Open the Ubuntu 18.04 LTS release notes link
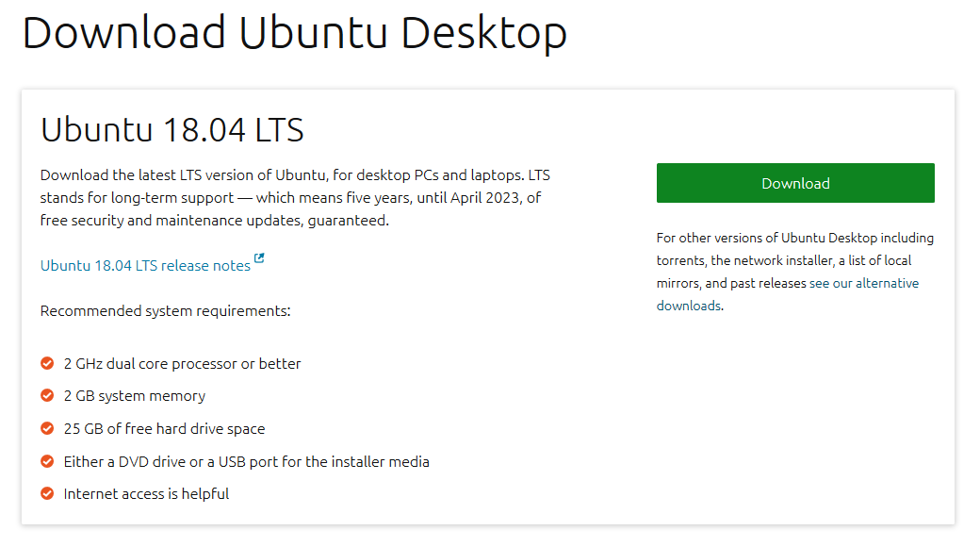 (145, 266)
